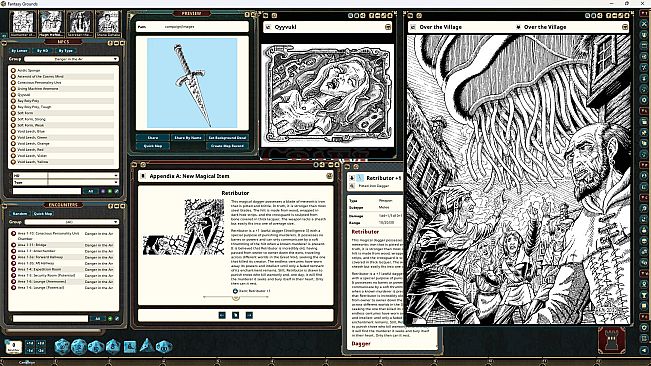Click the All button in Encounters panel
Screen dimensions: 651x366
point(98,318)
